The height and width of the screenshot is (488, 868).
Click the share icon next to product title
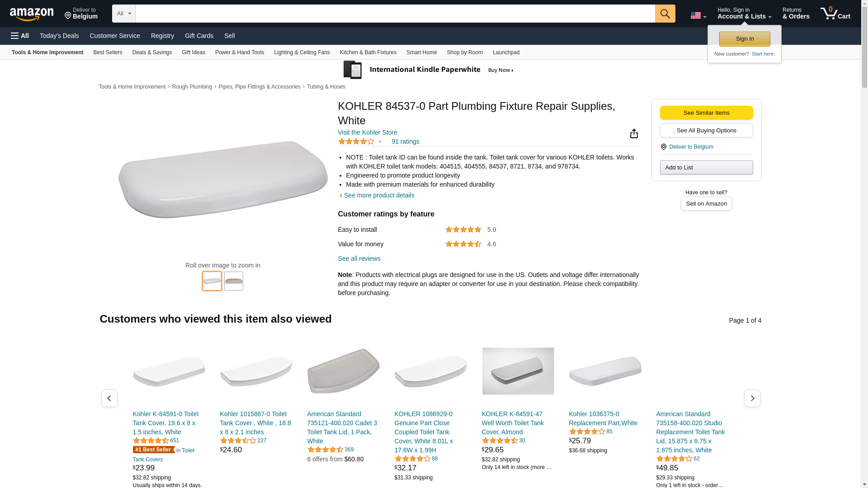(634, 133)
